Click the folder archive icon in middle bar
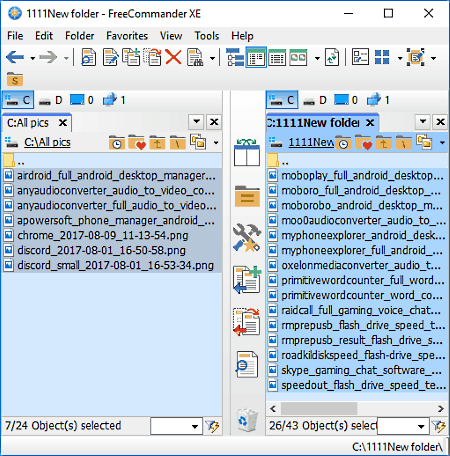This screenshot has width=450, height=456. click(247, 196)
